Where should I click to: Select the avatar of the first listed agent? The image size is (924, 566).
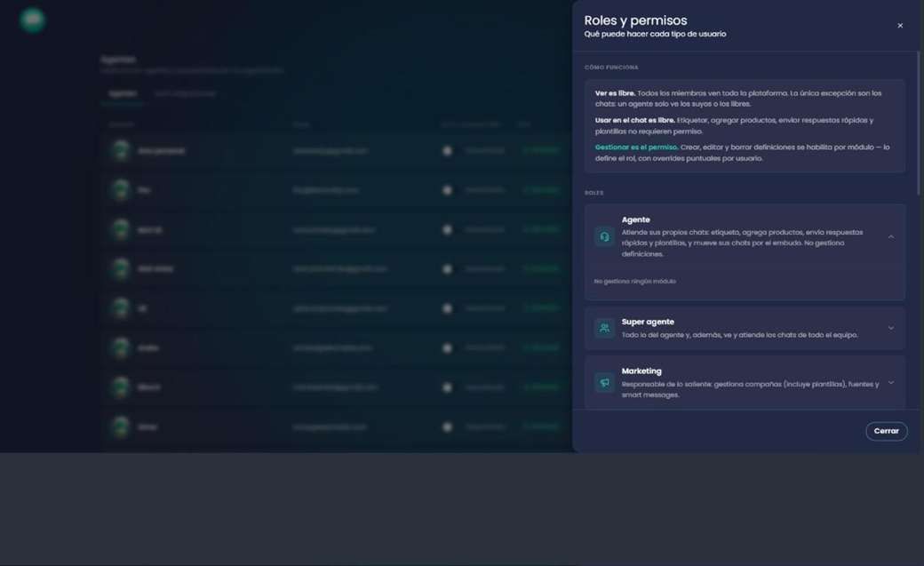click(x=121, y=150)
